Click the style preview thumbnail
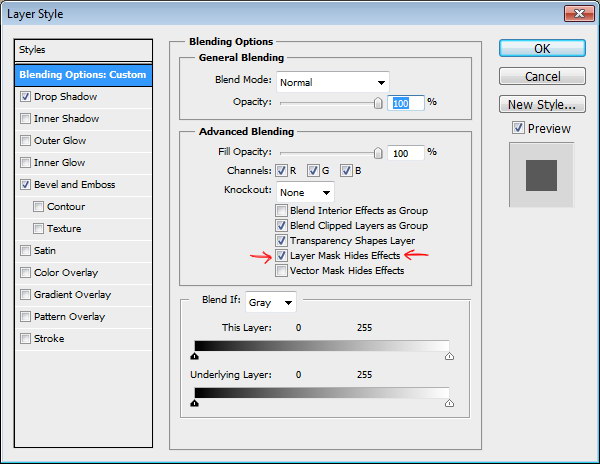Image resolution: width=600 pixels, height=464 pixels. tap(541, 175)
